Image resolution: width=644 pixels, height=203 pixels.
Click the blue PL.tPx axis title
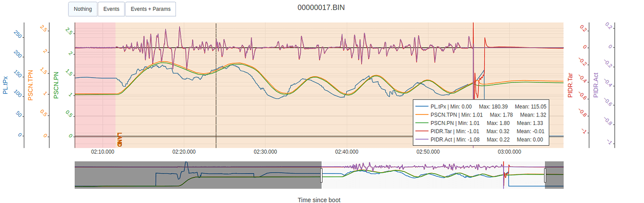5,85
